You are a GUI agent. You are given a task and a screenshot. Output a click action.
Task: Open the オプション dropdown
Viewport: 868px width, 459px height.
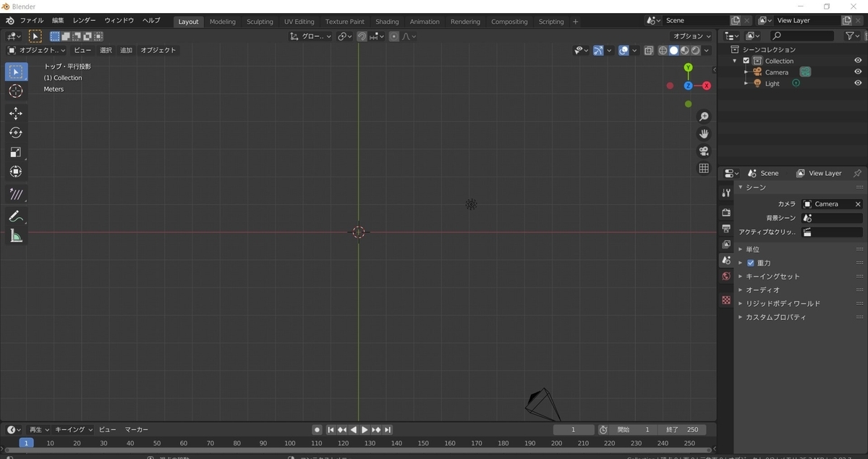(x=692, y=36)
